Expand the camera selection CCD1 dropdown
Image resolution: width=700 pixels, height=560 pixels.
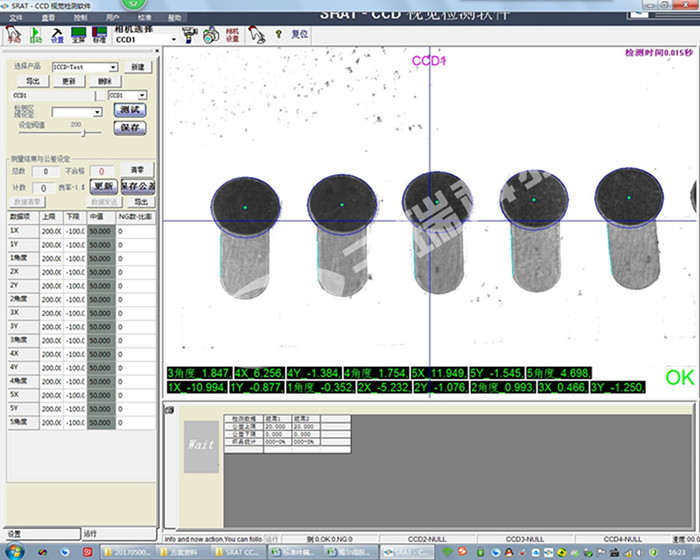[174, 39]
